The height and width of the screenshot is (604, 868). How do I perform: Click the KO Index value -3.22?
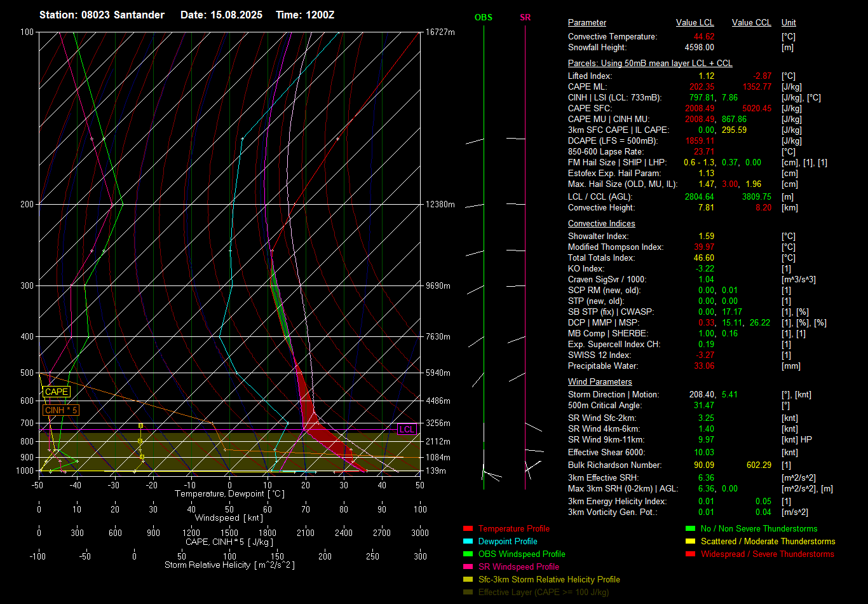pyautogui.click(x=705, y=269)
